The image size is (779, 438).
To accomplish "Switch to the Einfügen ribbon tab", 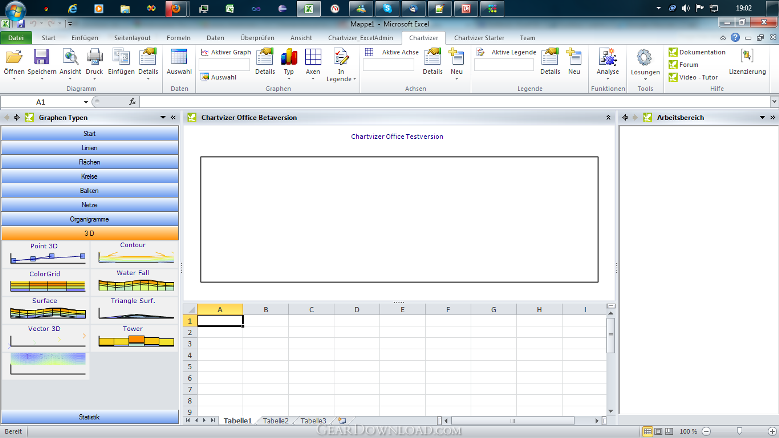I will coord(84,38).
